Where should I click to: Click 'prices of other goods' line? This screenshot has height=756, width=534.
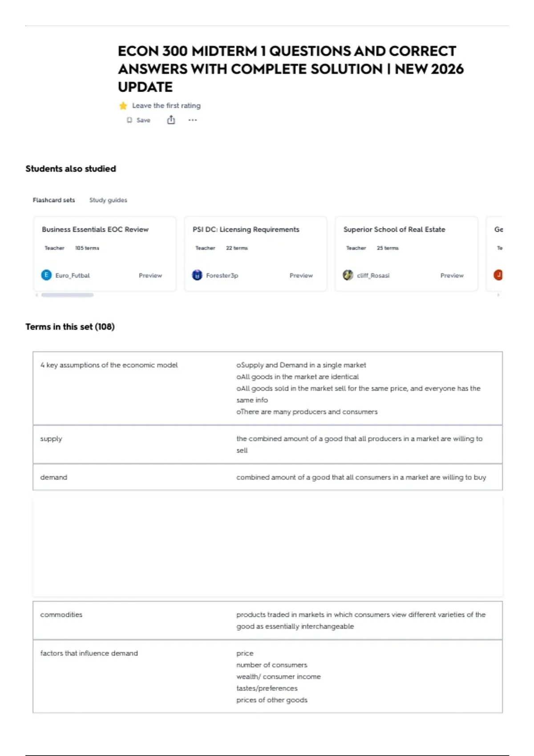(x=272, y=700)
